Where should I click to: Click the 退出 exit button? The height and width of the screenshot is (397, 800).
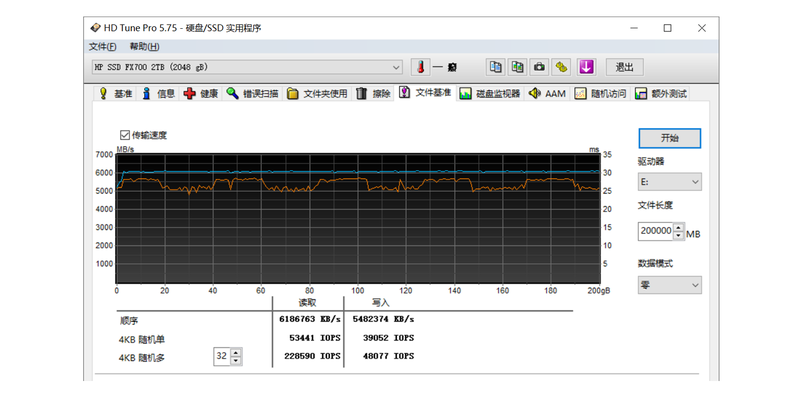pos(624,67)
